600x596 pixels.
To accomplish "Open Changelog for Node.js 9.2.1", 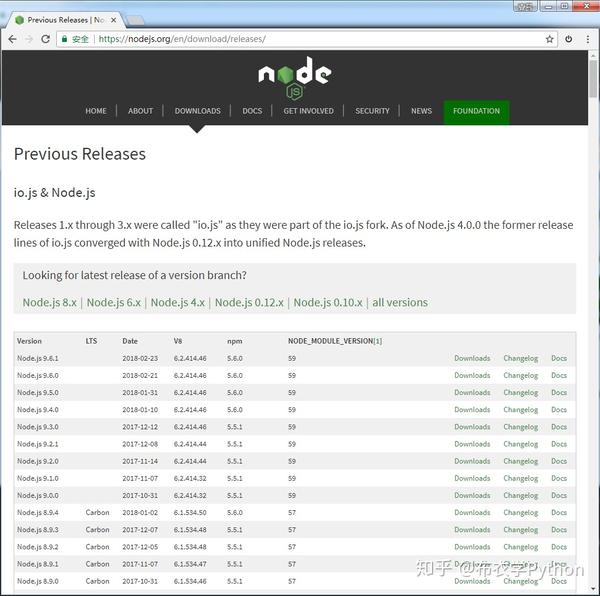I will pyautogui.click(x=521, y=444).
